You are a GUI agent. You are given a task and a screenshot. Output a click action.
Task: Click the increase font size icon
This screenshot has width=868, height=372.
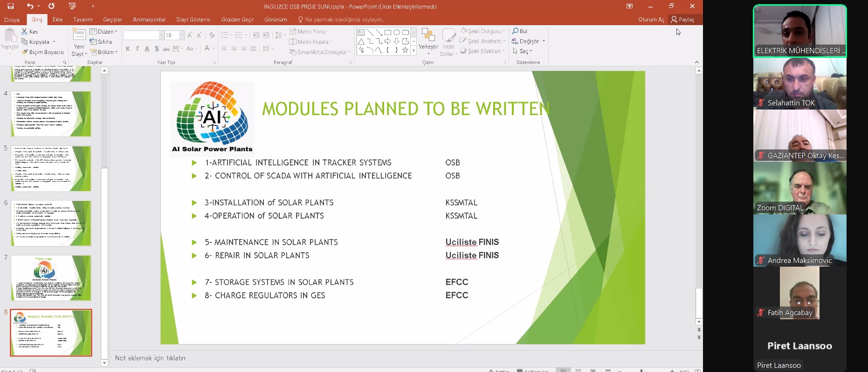click(x=190, y=35)
